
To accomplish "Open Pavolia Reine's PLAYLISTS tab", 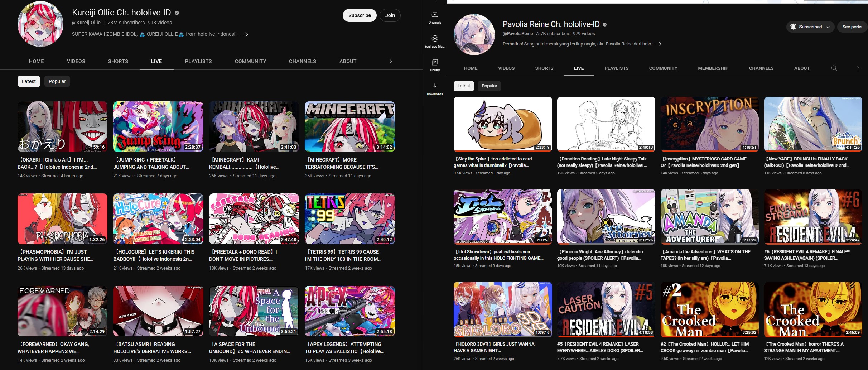I will pos(616,68).
